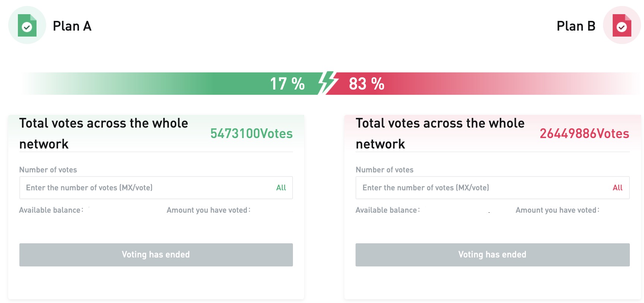The image size is (644, 303).
Task: Focus Plan A number of votes field
Action: tap(156, 188)
